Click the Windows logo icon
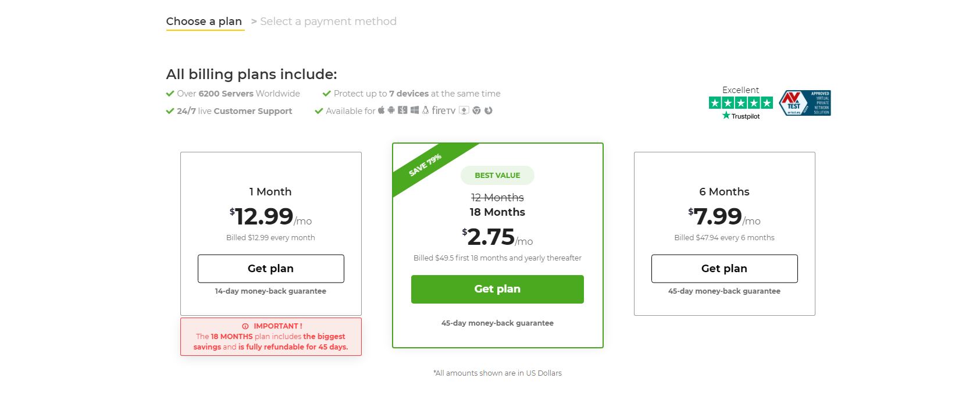The image size is (980, 410). (x=415, y=110)
